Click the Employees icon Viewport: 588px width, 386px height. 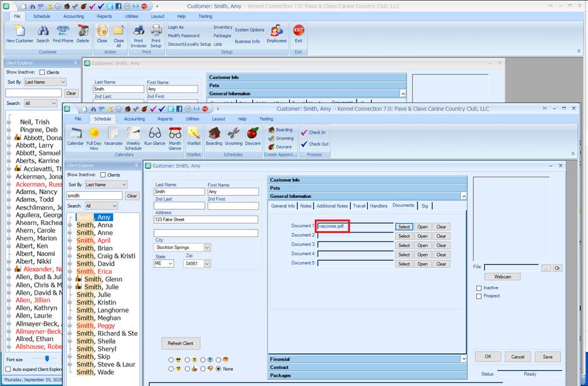(276, 33)
